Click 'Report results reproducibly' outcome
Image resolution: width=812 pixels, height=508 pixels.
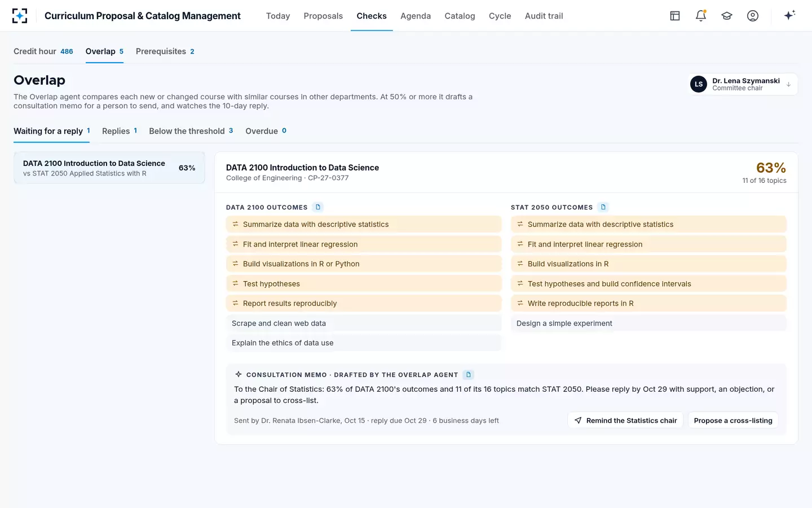coord(364,303)
